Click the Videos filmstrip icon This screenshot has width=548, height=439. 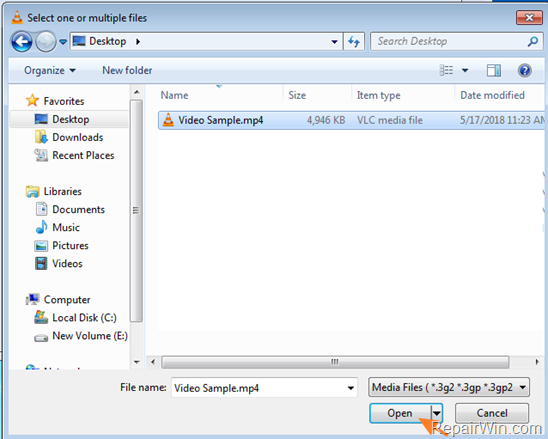pyautogui.click(x=41, y=264)
